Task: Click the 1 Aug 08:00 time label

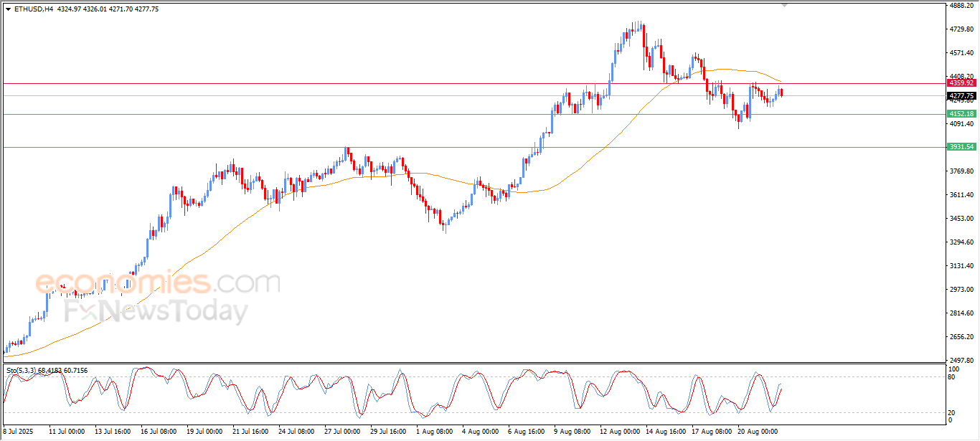Action: (x=435, y=432)
